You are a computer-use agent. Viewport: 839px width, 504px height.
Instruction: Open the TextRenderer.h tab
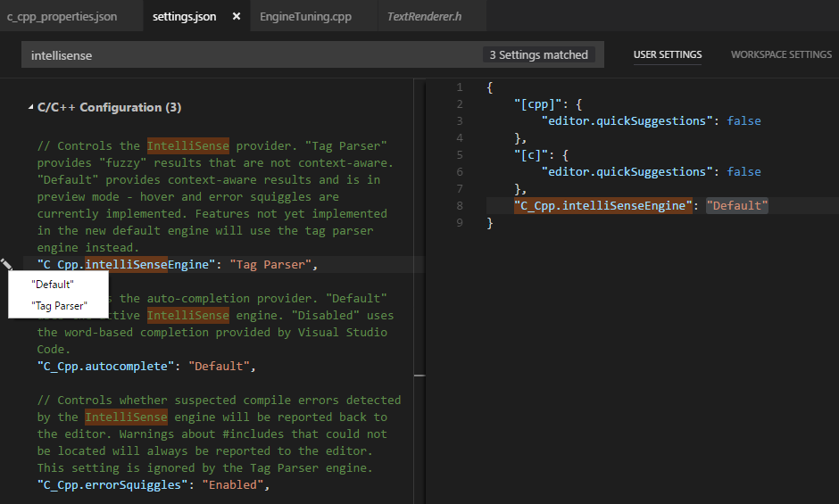422,17
